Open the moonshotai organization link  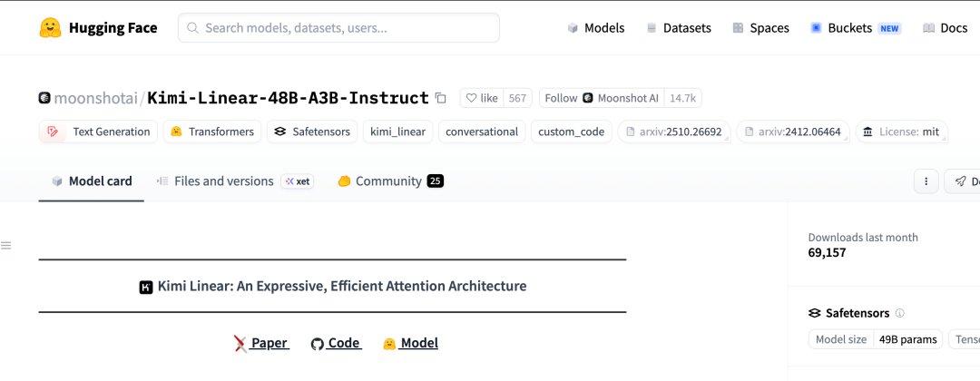pos(96,98)
